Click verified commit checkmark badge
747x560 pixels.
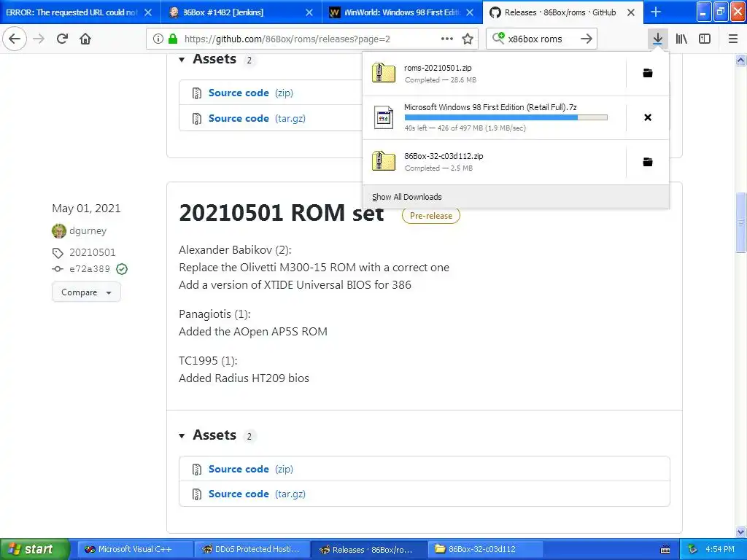(122, 269)
